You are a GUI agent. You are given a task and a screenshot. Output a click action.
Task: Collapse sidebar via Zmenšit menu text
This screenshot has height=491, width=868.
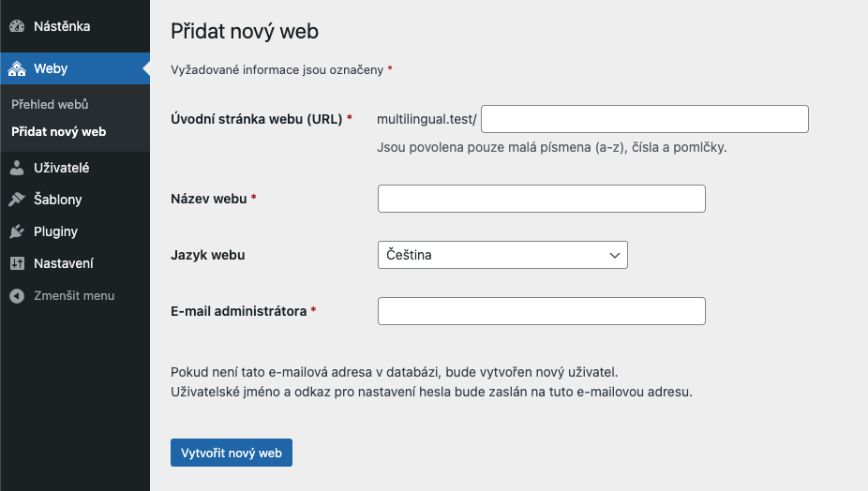coord(74,295)
